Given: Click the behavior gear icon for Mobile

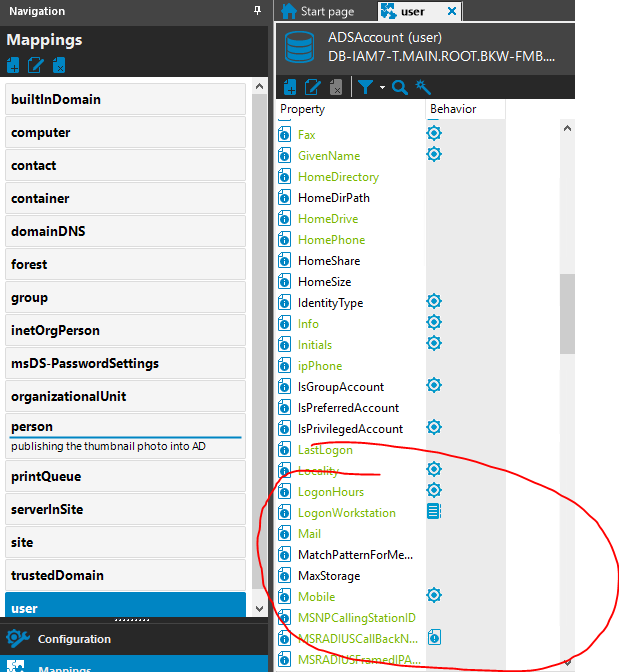Looking at the screenshot, I should tap(434, 595).
